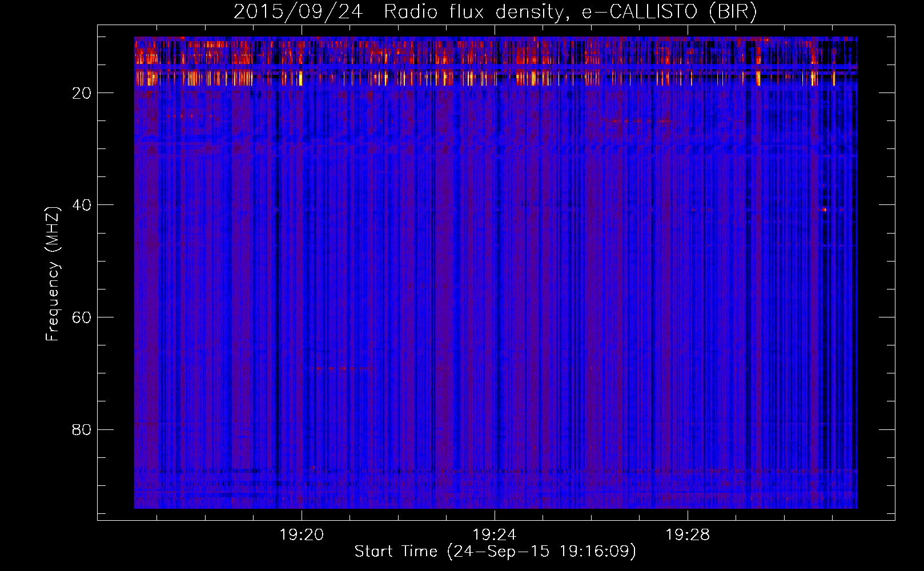The height and width of the screenshot is (571, 924).
Task: Click the 20 MHz frequency tick label
Action: [x=82, y=93]
